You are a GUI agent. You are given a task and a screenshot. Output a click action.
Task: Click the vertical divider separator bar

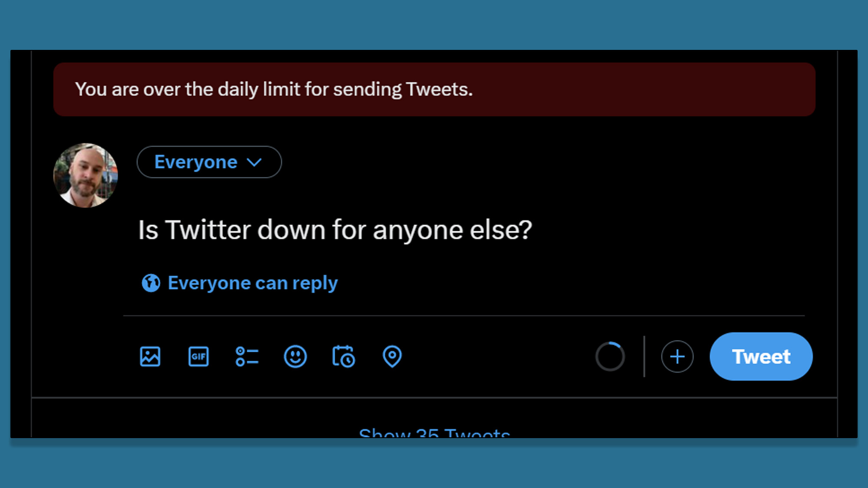click(643, 356)
